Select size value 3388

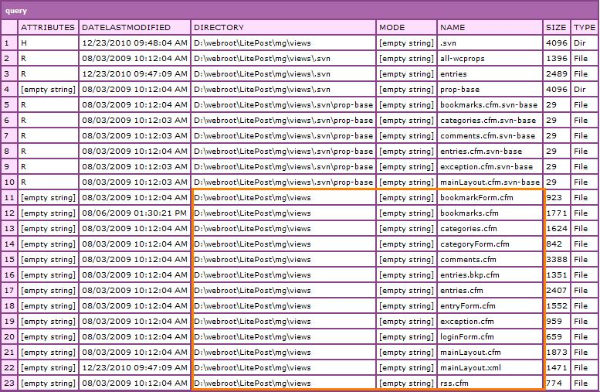click(556, 260)
